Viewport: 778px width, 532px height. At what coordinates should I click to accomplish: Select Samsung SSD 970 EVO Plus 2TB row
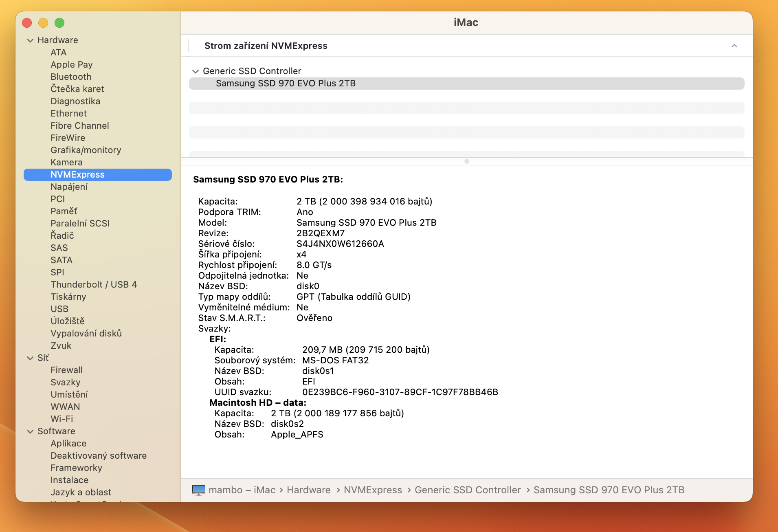(x=285, y=84)
